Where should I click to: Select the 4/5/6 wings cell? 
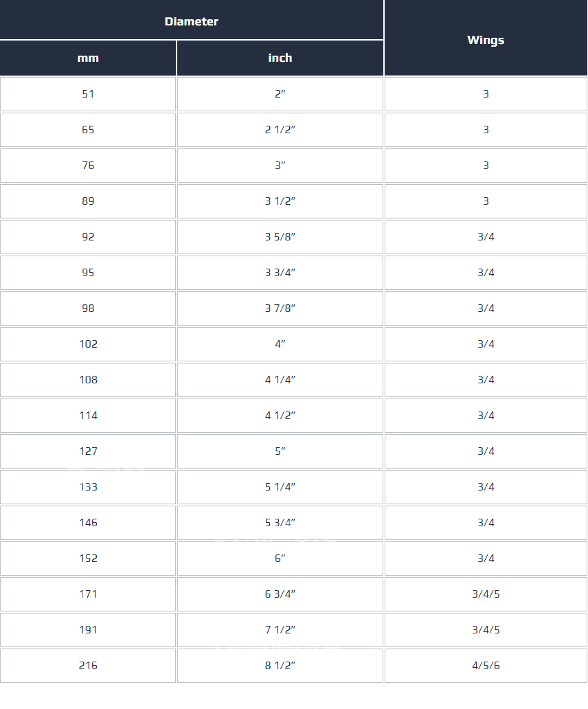(486, 666)
